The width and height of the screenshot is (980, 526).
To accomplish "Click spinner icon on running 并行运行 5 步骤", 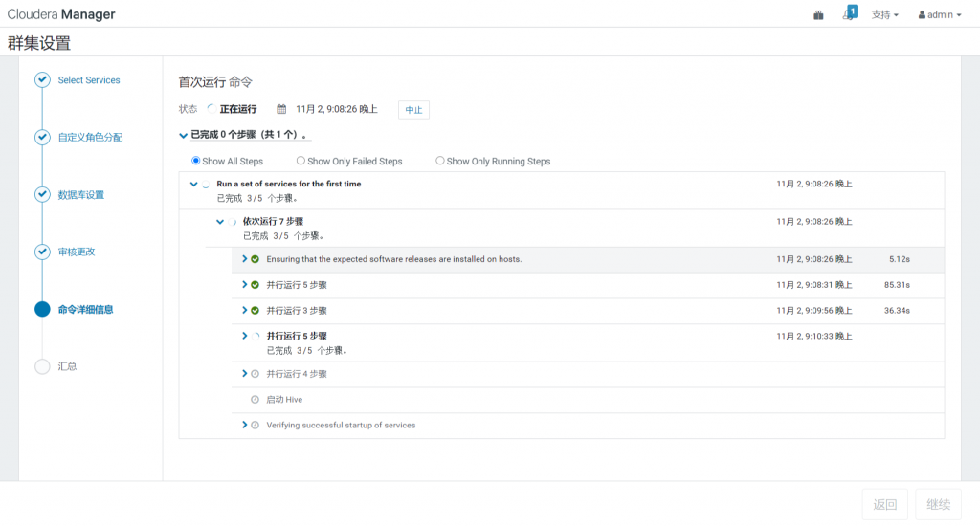I will click(x=256, y=336).
